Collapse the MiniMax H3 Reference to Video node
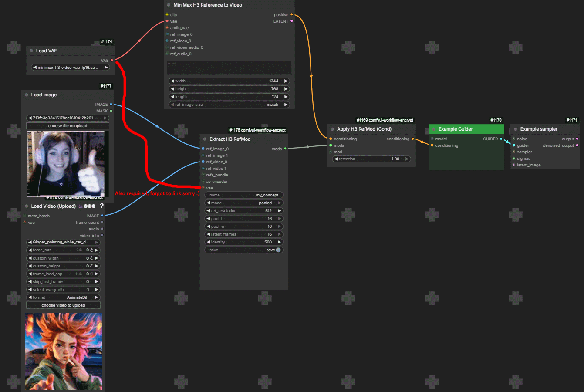 [x=169, y=5]
